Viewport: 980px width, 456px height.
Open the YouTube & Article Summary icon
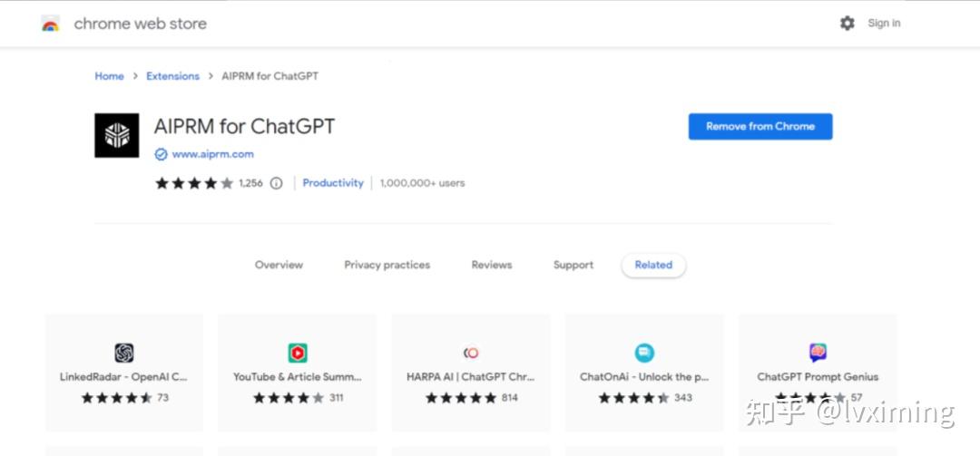(298, 353)
